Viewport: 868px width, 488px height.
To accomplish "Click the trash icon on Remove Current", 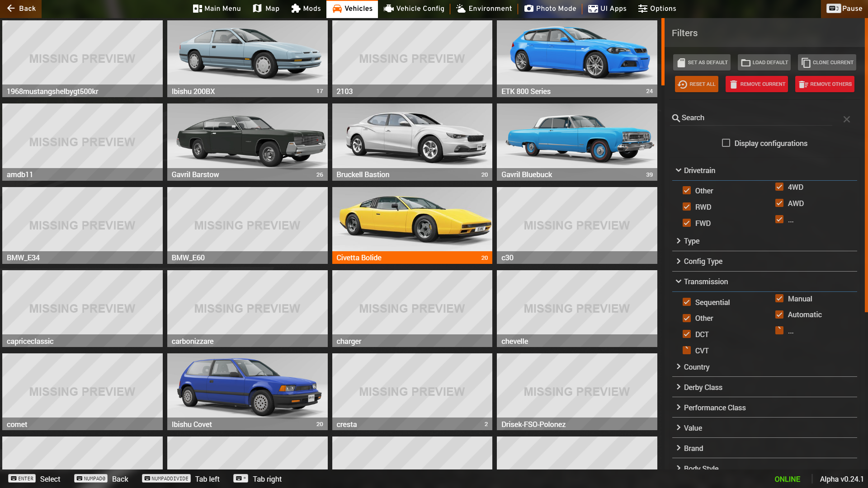I will click(733, 84).
